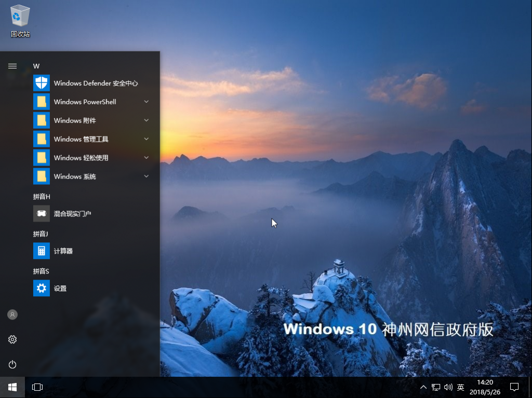Click the power button in Start menu

12,364
